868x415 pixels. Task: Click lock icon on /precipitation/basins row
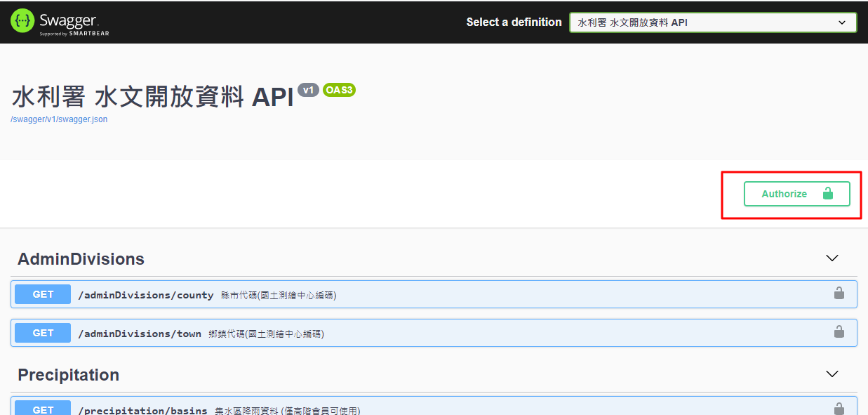(839, 408)
